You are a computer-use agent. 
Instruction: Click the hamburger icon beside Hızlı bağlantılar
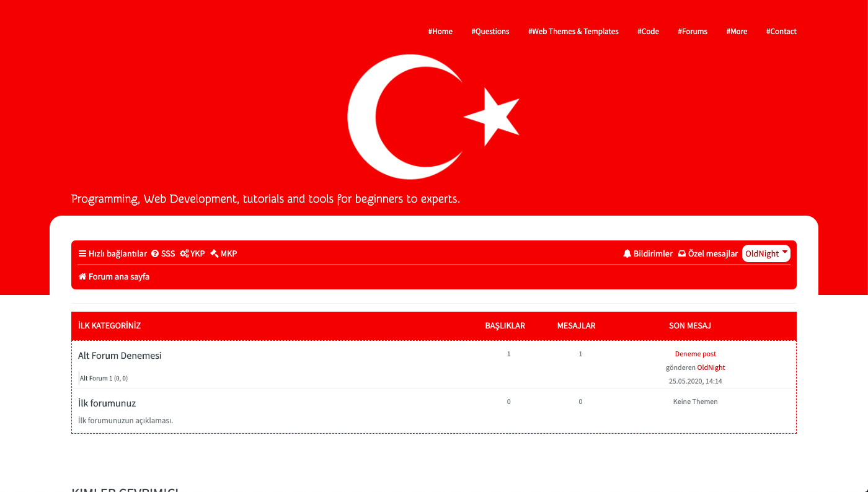point(82,253)
